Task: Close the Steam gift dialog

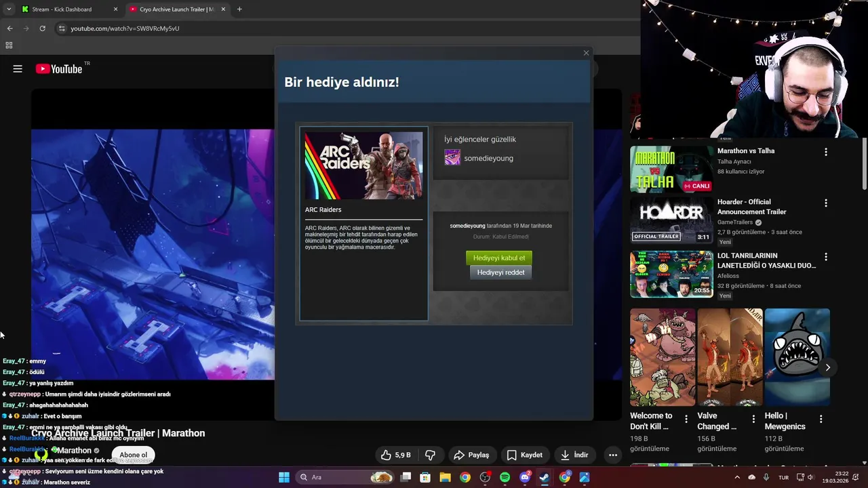Action: (x=586, y=53)
